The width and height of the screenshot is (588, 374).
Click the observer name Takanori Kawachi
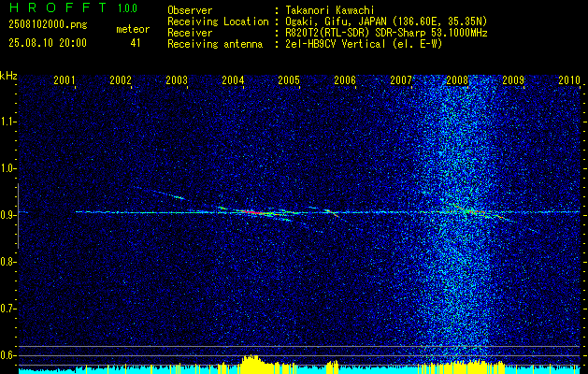[x=329, y=10]
